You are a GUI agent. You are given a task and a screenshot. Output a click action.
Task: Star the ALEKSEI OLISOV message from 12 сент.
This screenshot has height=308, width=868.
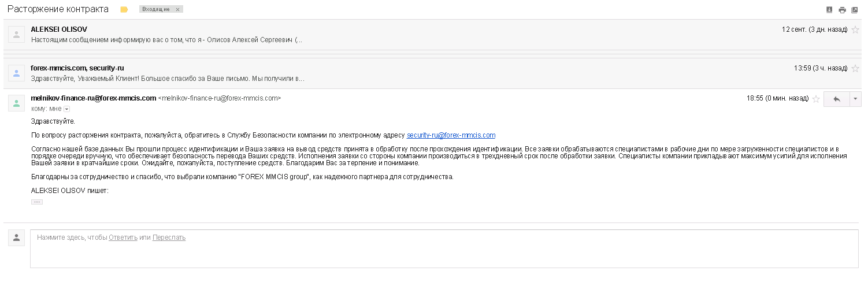click(x=855, y=29)
